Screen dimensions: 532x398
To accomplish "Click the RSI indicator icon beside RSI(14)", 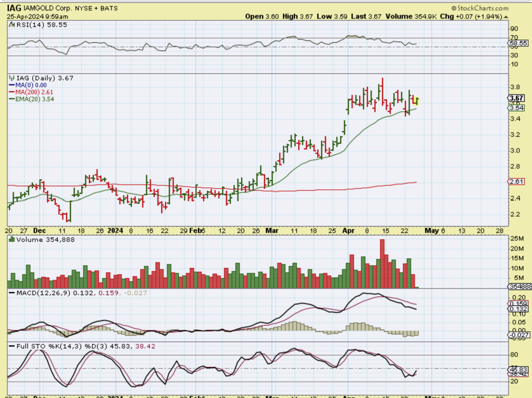I will 12,25.
